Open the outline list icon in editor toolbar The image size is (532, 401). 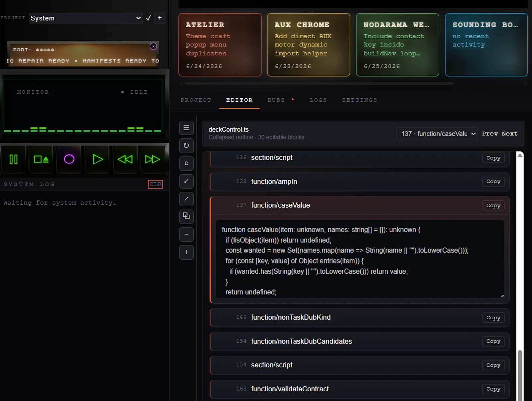[187, 128]
